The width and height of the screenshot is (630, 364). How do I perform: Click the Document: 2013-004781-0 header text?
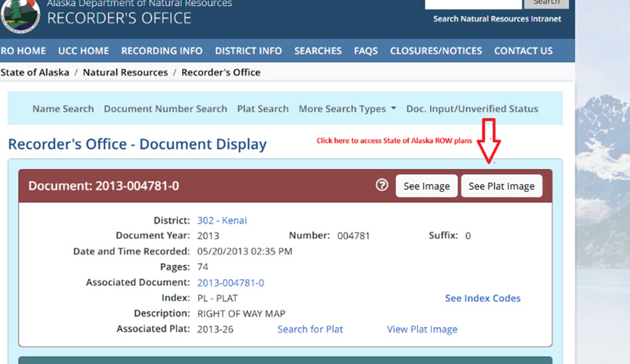(104, 186)
